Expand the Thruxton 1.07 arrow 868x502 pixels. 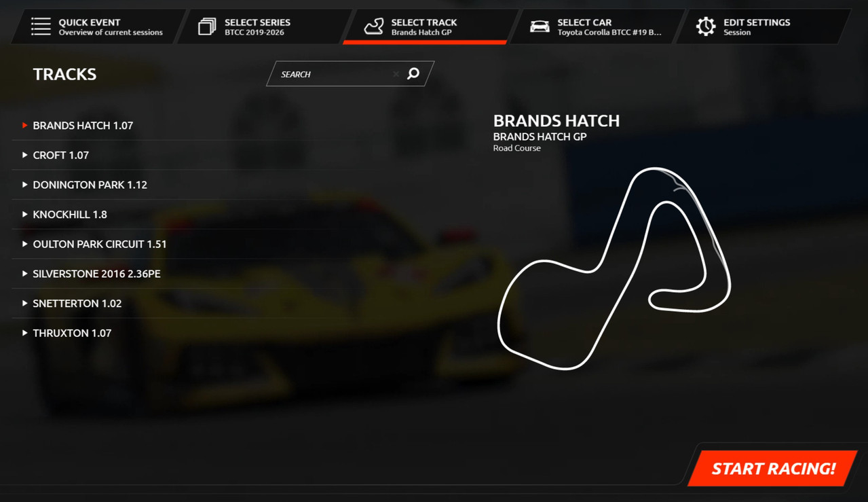24,333
